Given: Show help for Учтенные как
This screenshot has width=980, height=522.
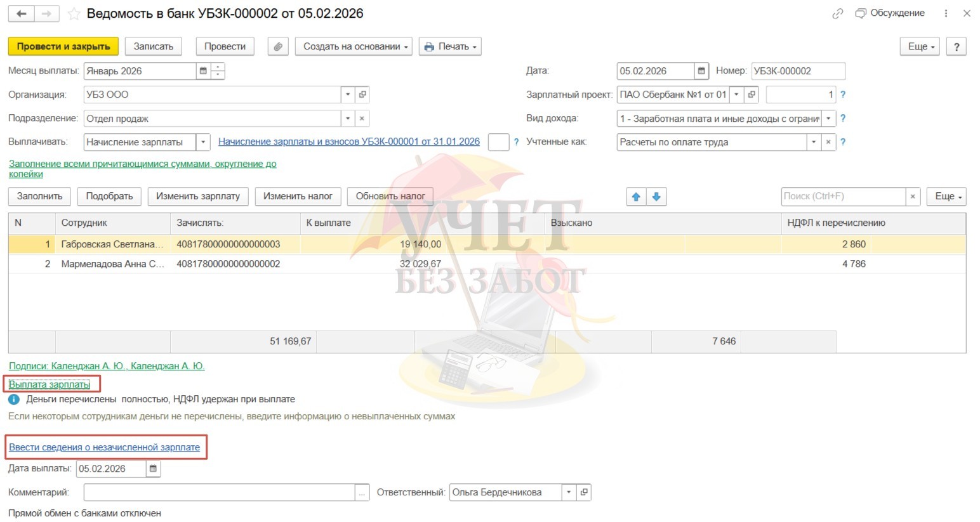Looking at the screenshot, I should coord(843,142).
